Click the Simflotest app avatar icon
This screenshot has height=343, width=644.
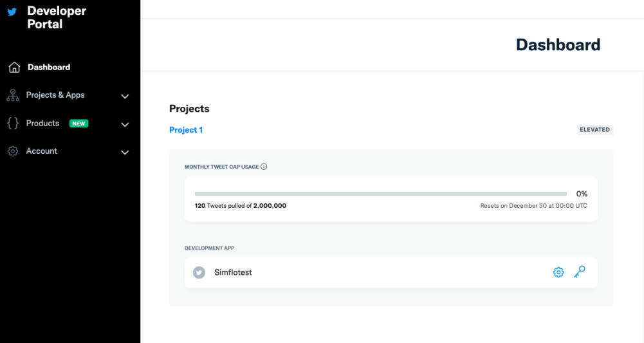tap(199, 273)
